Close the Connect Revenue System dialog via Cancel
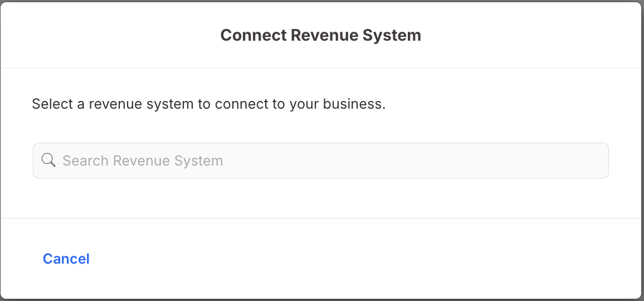Viewport: 644px width, 301px height. (66, 259)
